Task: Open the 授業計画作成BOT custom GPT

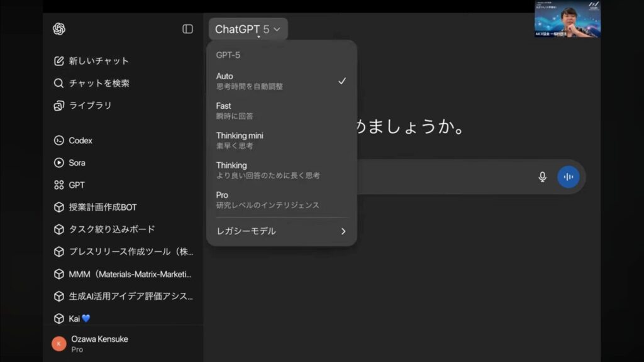Action: pos(103,207)
